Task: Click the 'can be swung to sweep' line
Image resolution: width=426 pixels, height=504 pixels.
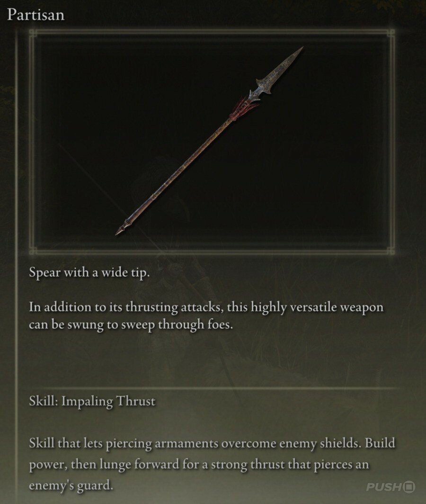Action: (x=131, y=324)
